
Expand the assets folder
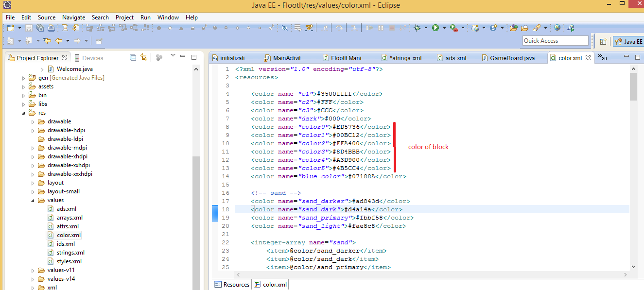coord(23,86)
